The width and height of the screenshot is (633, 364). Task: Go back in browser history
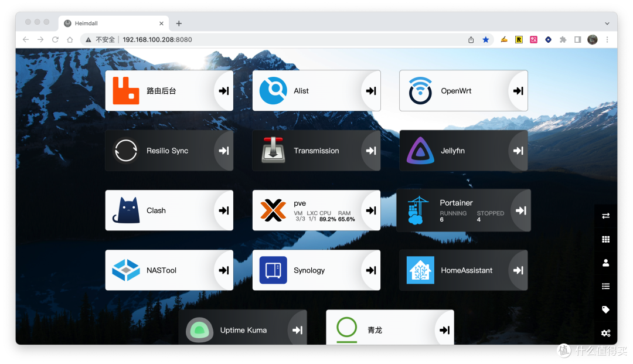click(x=26, y=39)
